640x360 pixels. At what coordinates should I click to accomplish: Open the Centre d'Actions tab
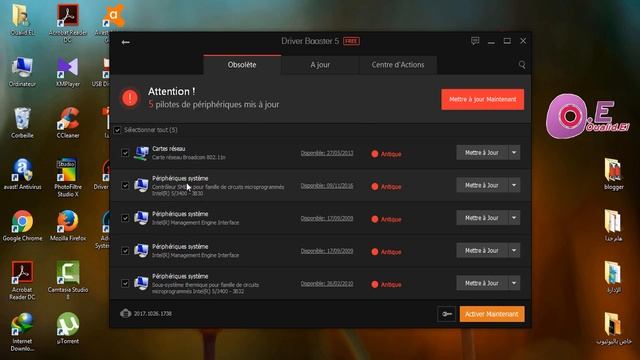tap(398, 64)
